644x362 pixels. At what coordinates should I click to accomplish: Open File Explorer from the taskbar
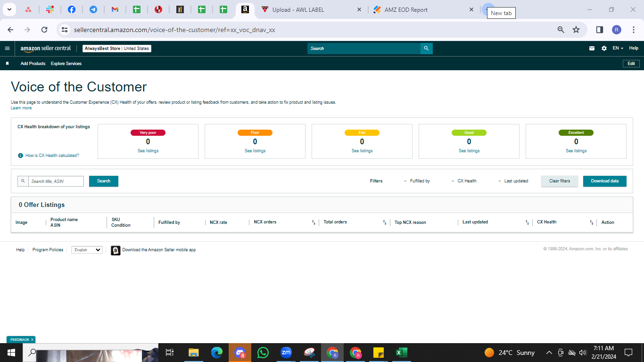pos(193,352)
